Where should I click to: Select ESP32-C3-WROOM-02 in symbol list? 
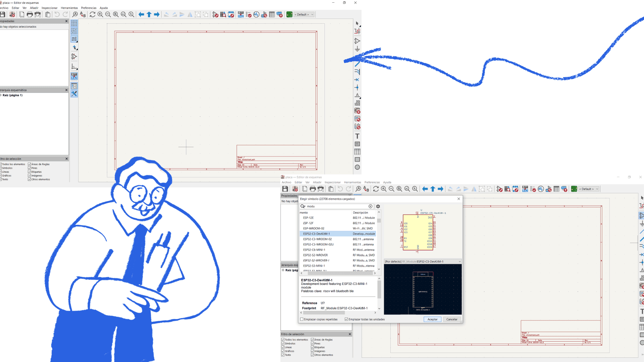pyautogui.click(x=317, y=239)
